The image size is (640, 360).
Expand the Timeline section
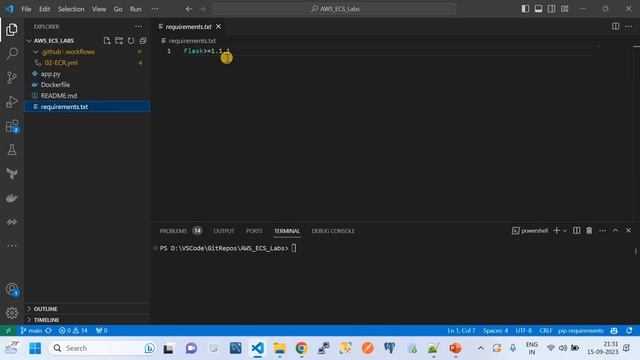[46, 320]
